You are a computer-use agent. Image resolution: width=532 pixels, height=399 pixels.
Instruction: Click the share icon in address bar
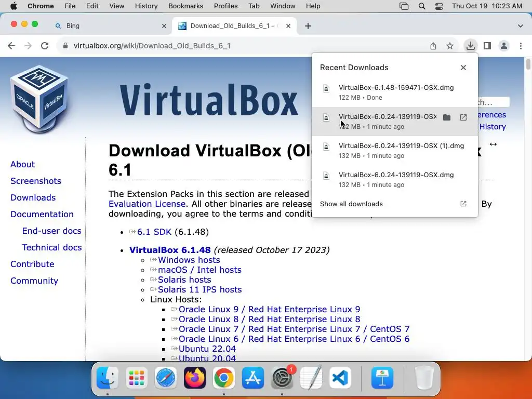pyautogui.click(x=433, y=46)
